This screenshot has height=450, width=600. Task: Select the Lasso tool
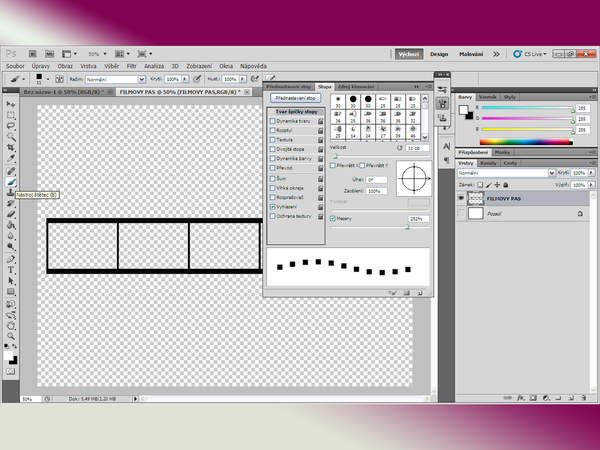(x=11, y=126)
